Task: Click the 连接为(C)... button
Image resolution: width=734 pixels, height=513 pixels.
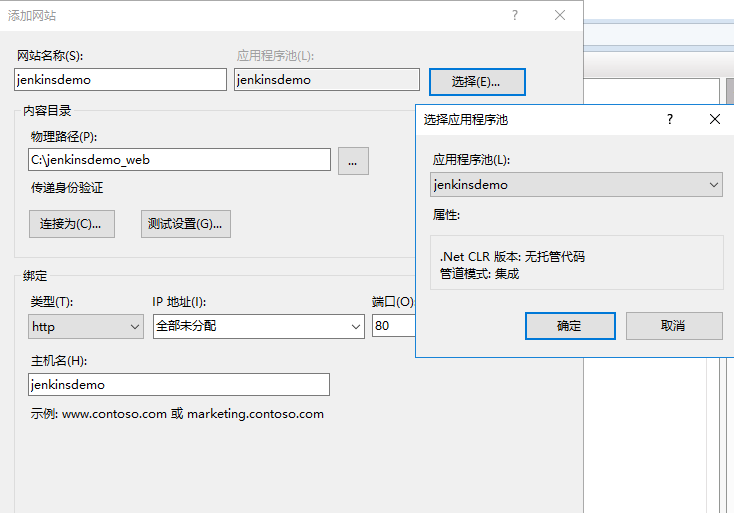Action: coord(72,224)
